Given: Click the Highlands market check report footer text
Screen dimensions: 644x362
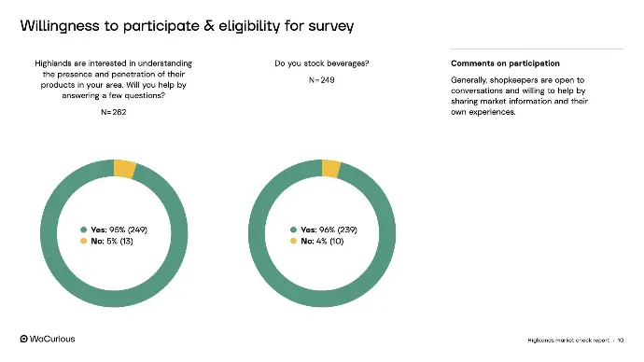Looking at the screenshot, I should pos(568,341).
